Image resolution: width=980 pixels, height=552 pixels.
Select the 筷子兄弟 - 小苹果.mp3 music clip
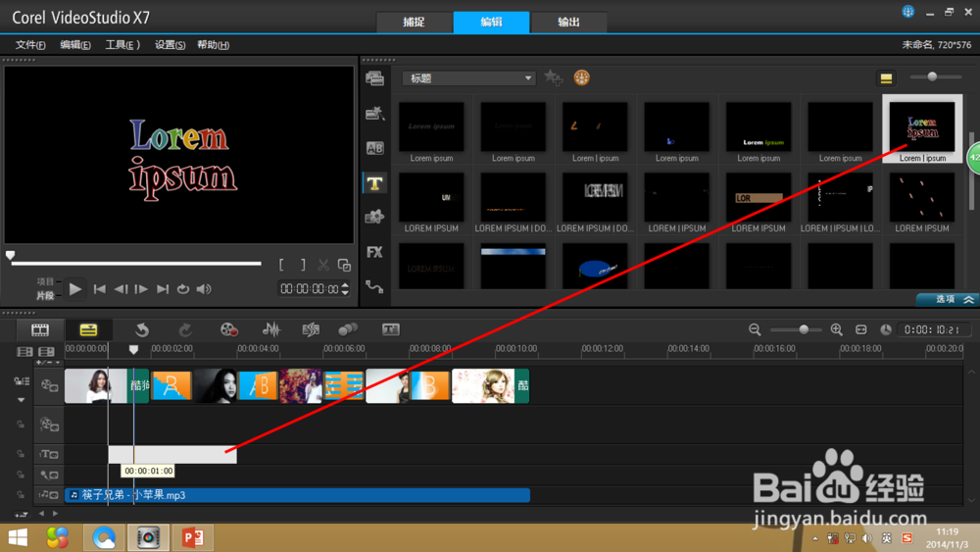click(x=298, y=495)
